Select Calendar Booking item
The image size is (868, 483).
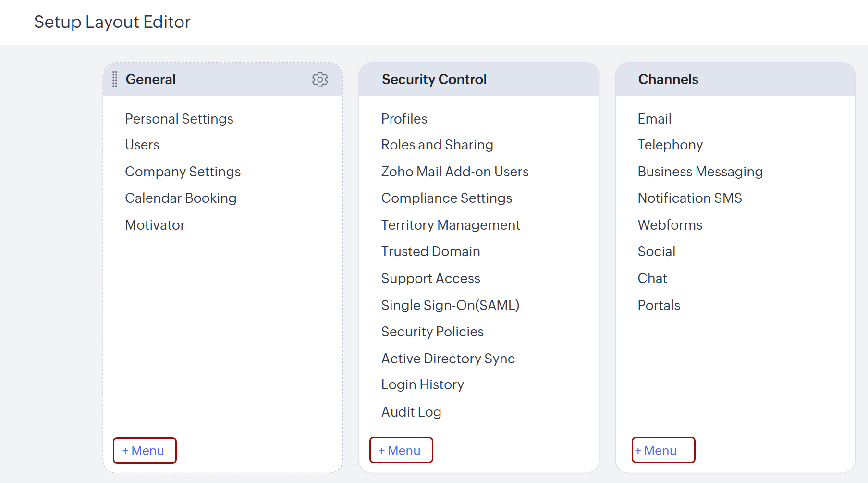180,198
